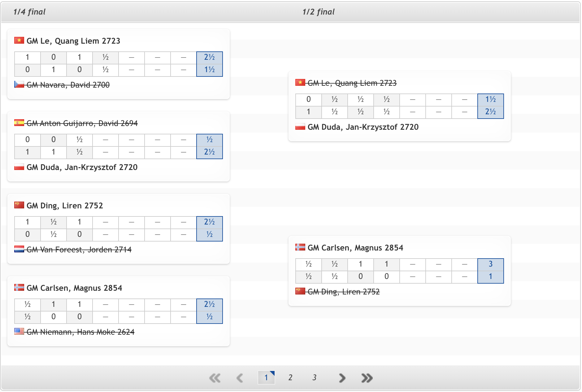This screenshot has width=582, height=392.
Task: Click Anton Guijarro's ½ total score
Action: pos(210,140)
